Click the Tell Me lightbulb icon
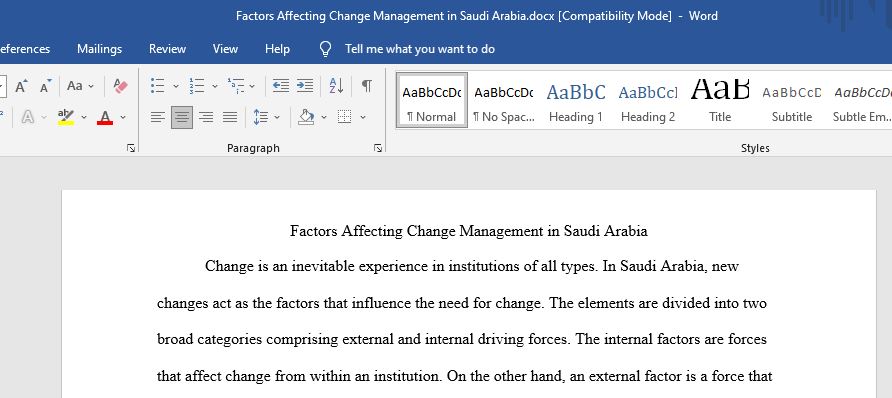Image resolution: width=892 pixels, height=398 pixels. click(325, 49)
